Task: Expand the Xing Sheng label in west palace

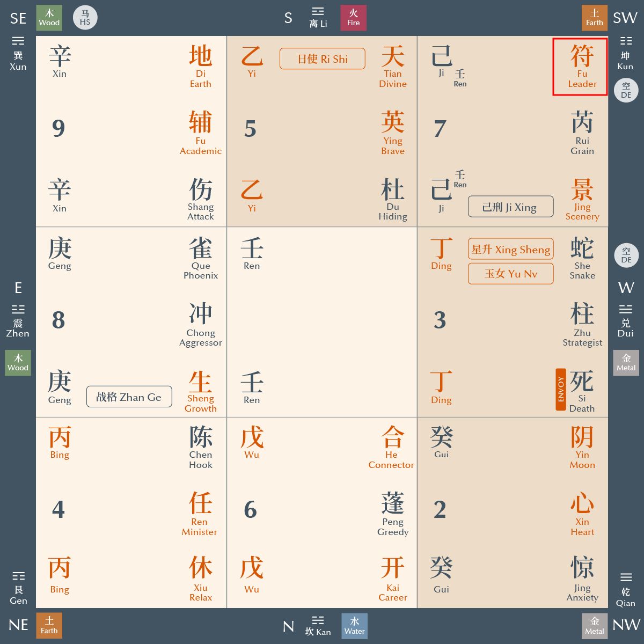Action: [510, 250]
